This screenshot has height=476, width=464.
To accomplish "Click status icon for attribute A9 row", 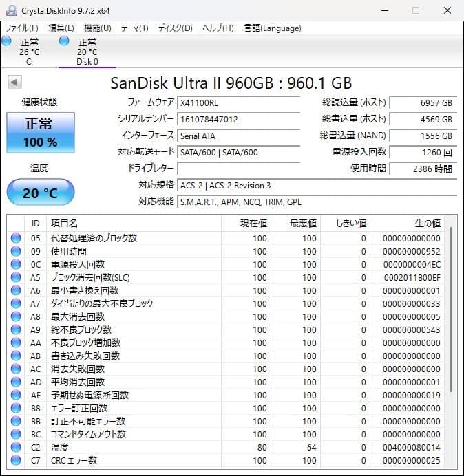I will tap(16, 329).
